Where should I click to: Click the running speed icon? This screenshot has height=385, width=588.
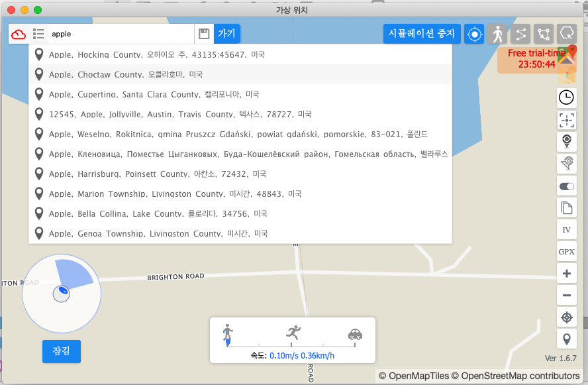tap(293, 332)
